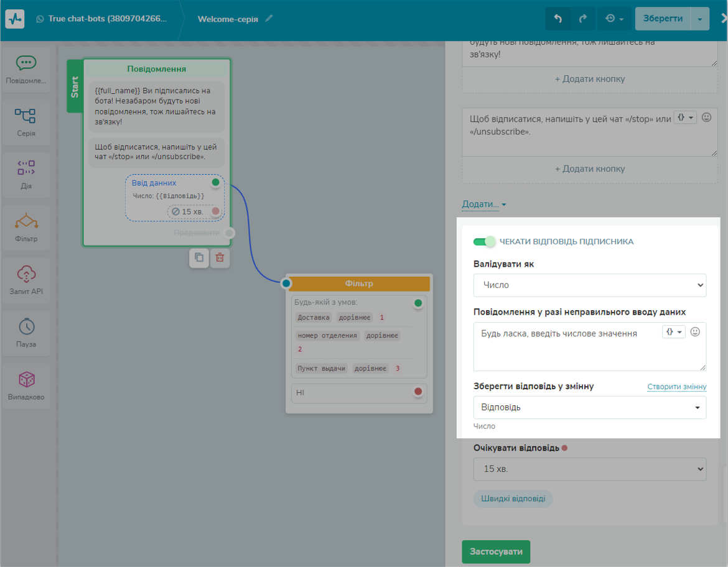The image size is (728, 567).
Task: Click the Доставка дорівнює 1 condition
Action: (x=341, y=317)
